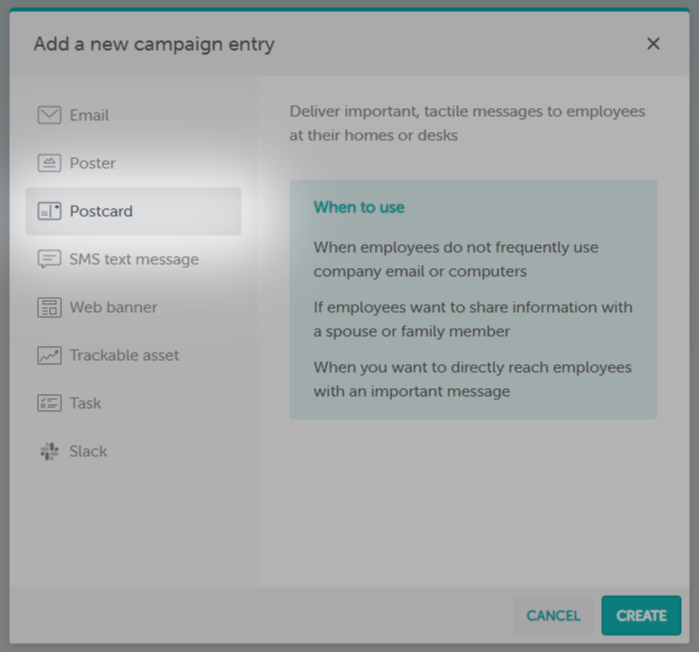The image size is (699, 652).
Task: Select the Postcard text label
Action: point(101,211)
